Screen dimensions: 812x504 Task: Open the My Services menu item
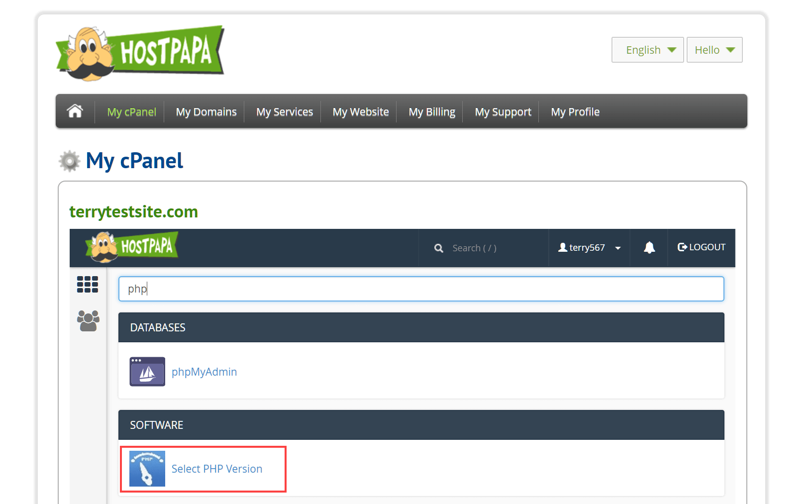click(285, 112)
